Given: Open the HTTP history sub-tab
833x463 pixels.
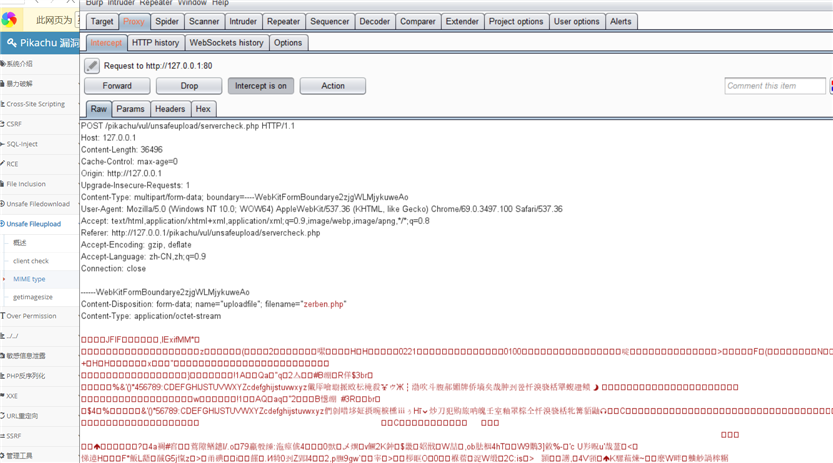Looking at the screenshot, I should coord(156,42).
